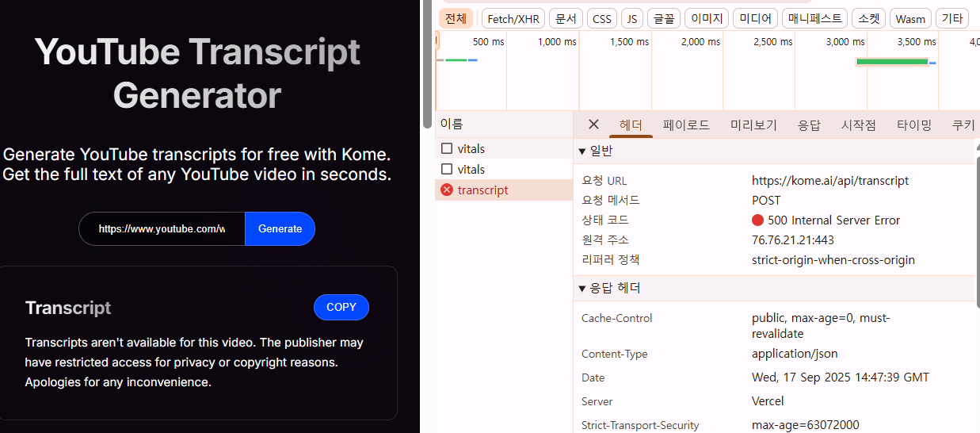The width and height of the screenshot is (980, 433).
Task: Click the Generate button
Action: [280, 228]
